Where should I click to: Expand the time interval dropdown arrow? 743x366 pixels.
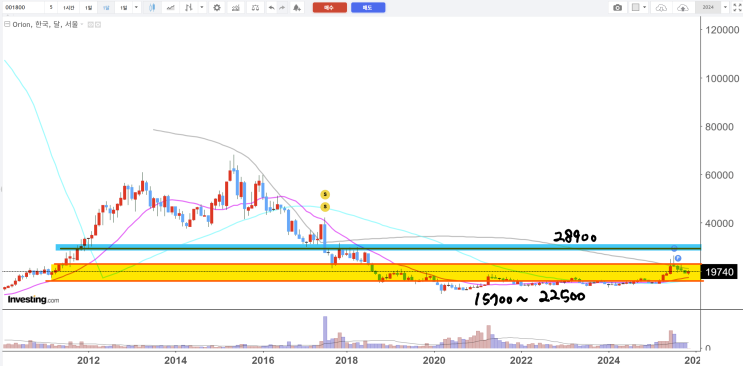pos(136,8)
